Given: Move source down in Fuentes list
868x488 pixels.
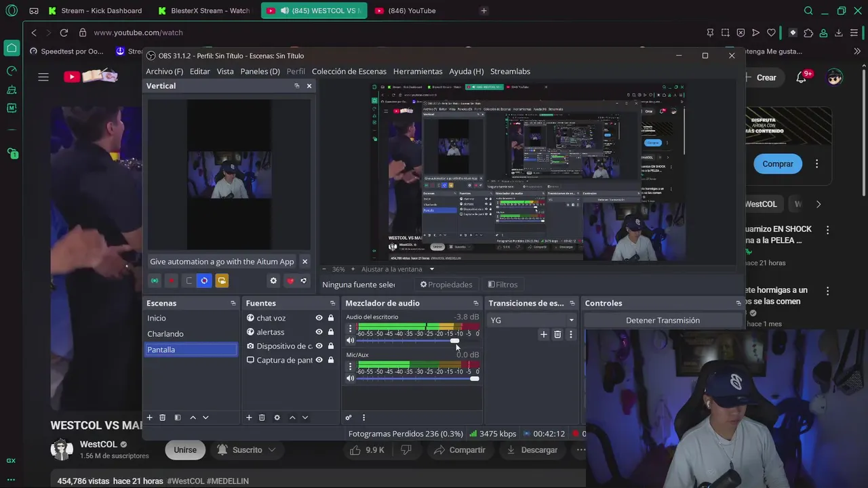Looking at the screenshot, I should tap(305, 418).
